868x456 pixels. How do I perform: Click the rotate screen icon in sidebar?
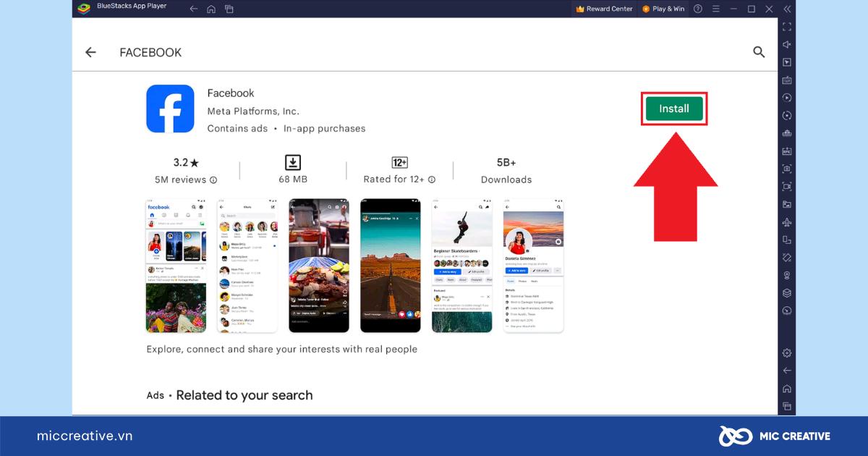[x=787, y=240]
